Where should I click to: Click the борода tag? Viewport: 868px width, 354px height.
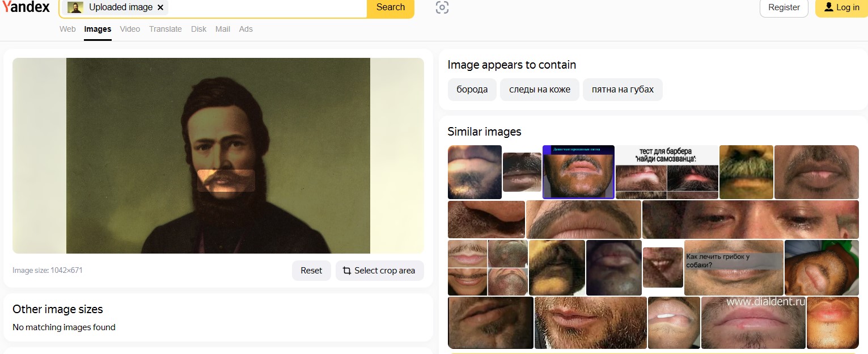(472, 90)
